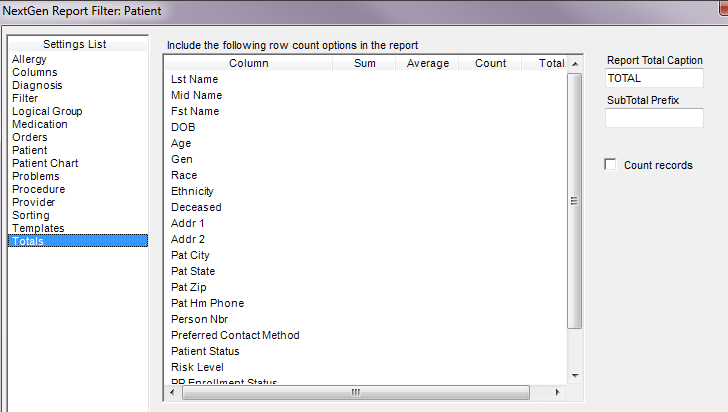Click the vertical scrollbar up arrow
This screenshot has width=728, height=412.
click(575, 64)
